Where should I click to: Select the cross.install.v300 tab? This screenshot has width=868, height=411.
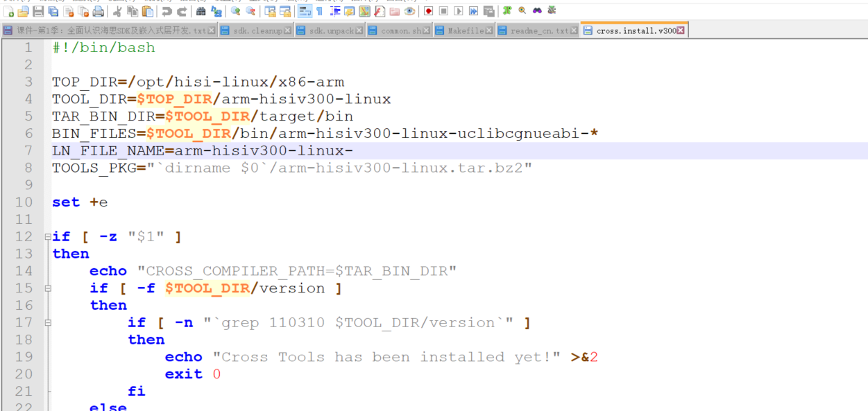click(634, 30)
